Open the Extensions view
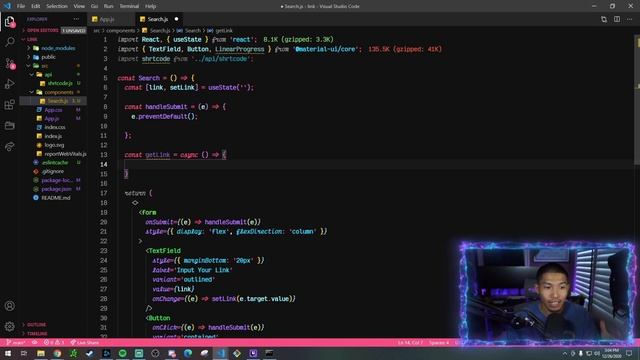The image size is (640, 360). (10, 104)
